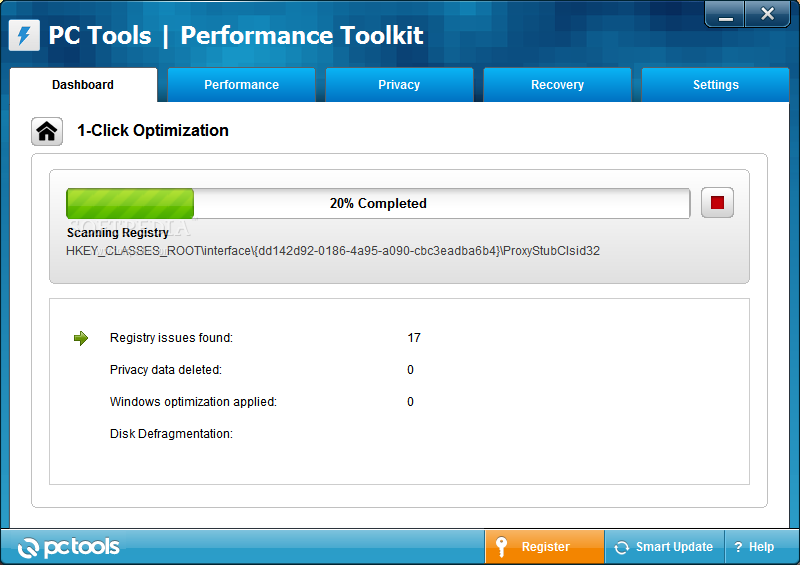Click the home icon button
This screenshot has width=800, height=565.
tap(47, 131)
